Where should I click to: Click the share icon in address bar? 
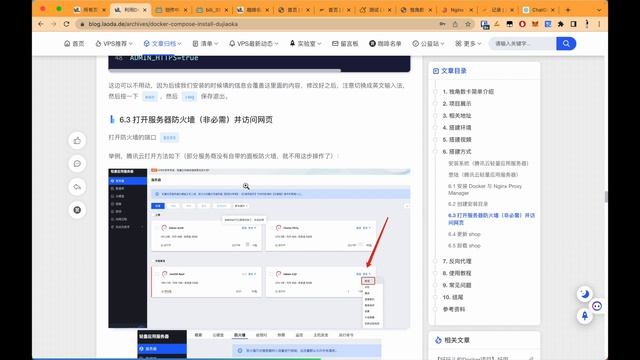click(455, 24)
